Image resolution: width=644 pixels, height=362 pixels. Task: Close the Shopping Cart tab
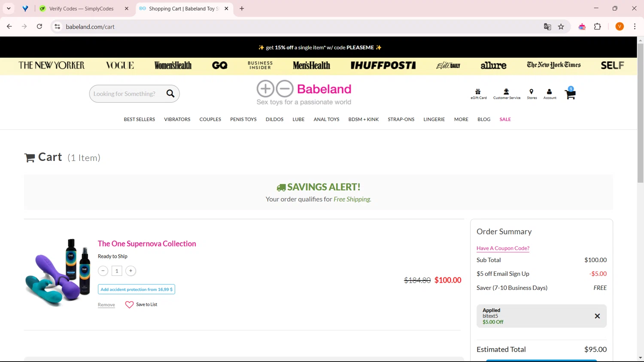226,9
